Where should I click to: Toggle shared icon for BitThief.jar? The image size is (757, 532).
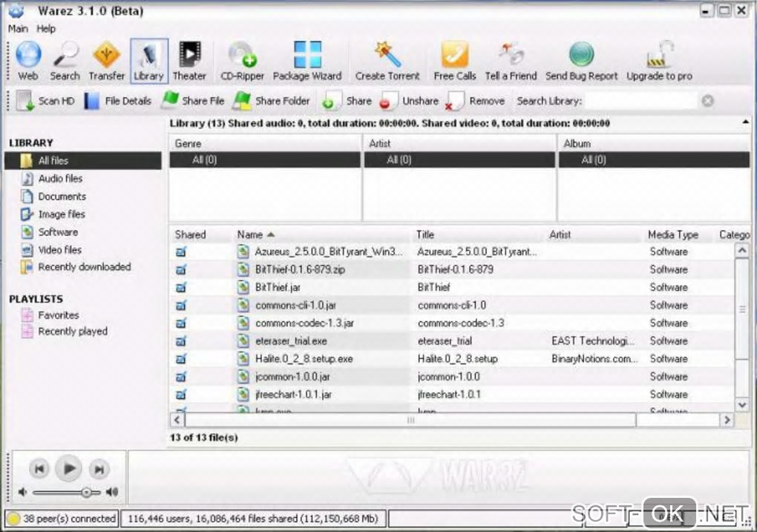(181, 287)
